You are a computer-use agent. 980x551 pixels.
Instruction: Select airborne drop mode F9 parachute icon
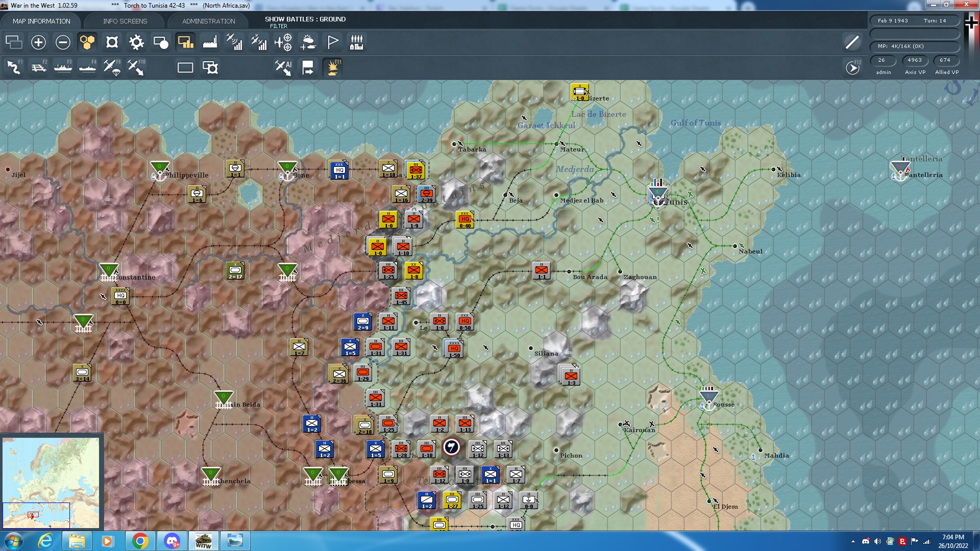pyautogui.click(x=112, y=67)
